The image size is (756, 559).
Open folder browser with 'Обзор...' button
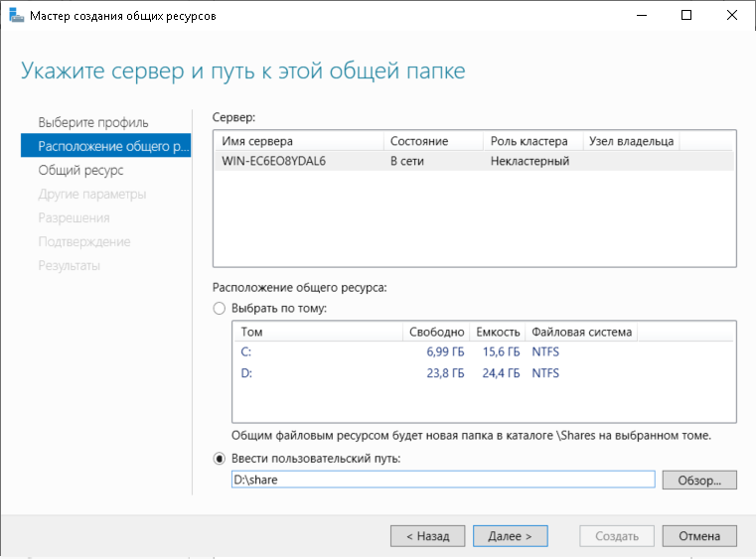click(x=699, y=480)
